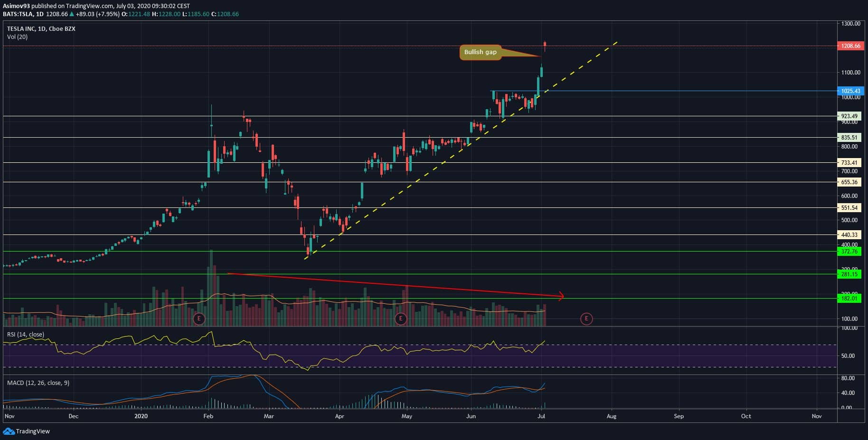Image resolution: width=868 pixels, height=440 pixels.
Task: Click the 2020 label on time axis
Action: point(141,416)
